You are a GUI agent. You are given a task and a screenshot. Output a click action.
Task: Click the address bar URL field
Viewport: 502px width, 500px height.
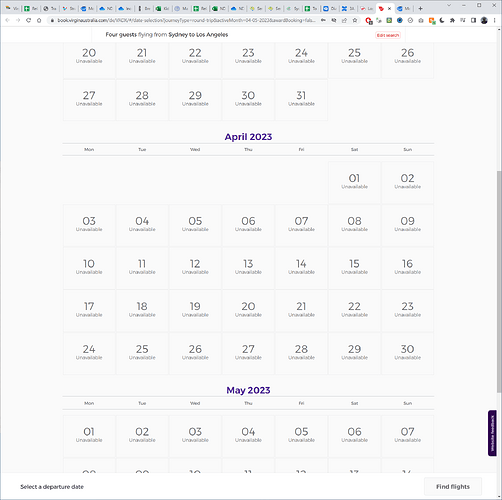(186, 20)
